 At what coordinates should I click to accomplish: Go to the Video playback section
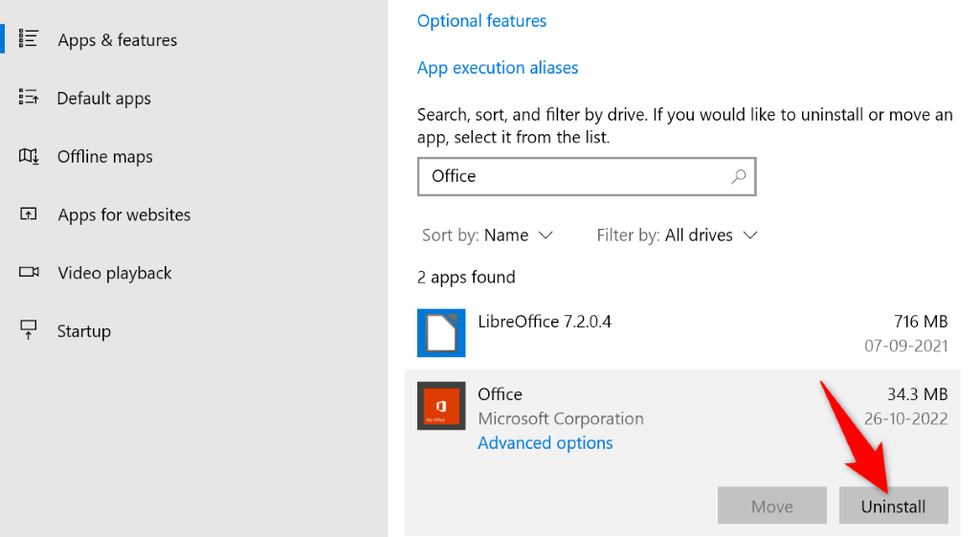pyautogui.click(x=114, y=273)
